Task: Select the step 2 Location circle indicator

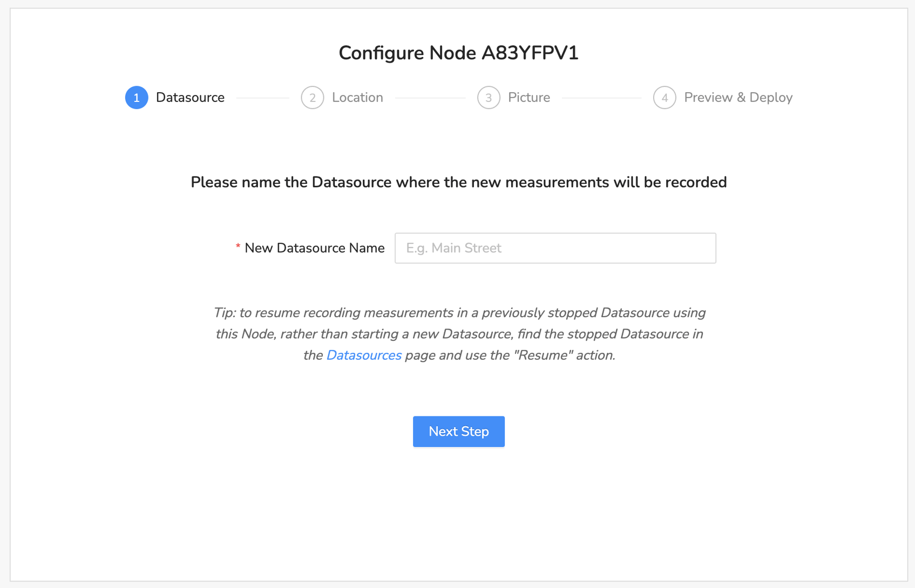Action: coord(313,98)
